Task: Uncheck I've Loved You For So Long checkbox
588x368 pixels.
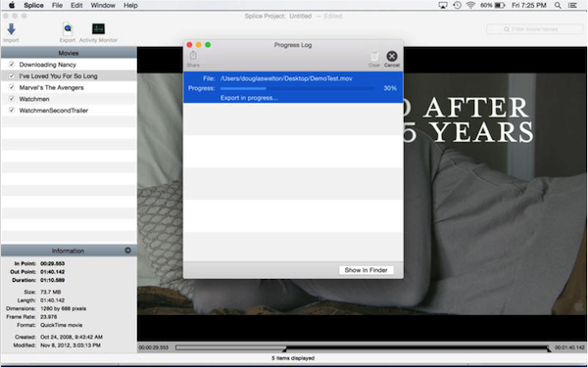Action: click(12, 76)
